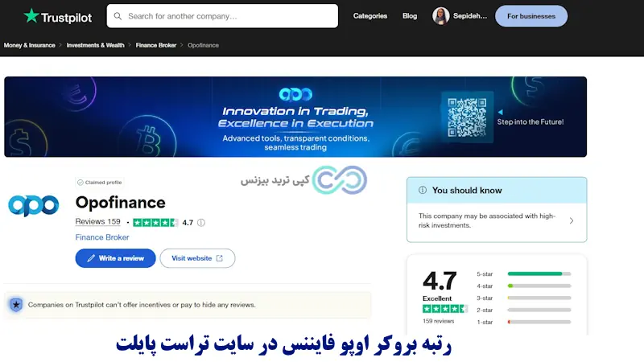Open the You should know card
Image resolution: width=644 pixels, height=362 pixels.
click(497, 209)
